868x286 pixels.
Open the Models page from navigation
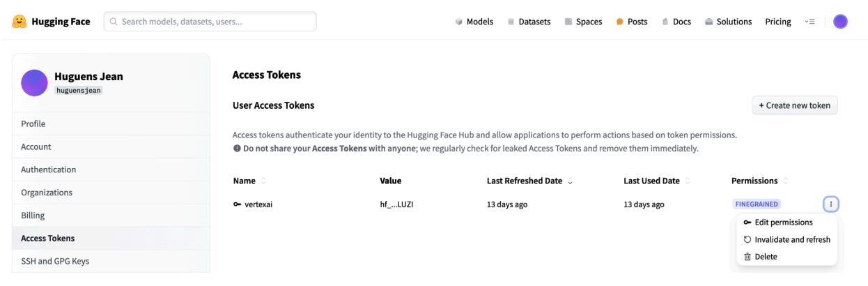point(474,22)
